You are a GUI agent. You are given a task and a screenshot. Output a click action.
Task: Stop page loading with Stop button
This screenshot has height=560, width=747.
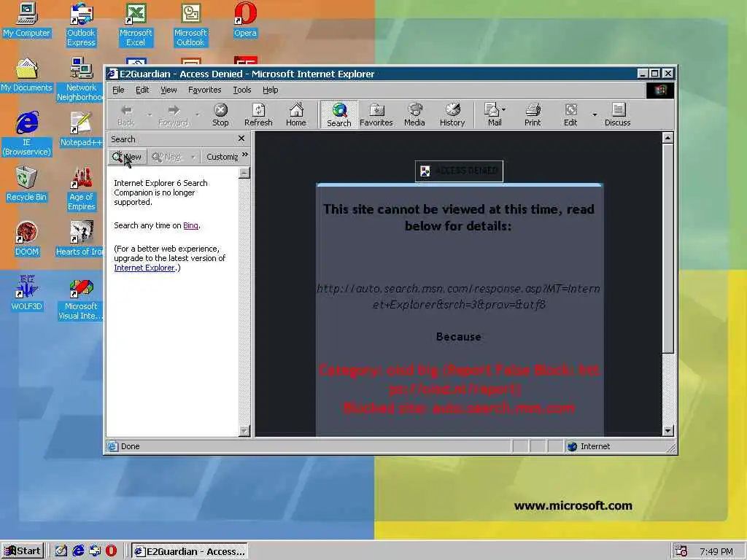click(x=220, y=115)
